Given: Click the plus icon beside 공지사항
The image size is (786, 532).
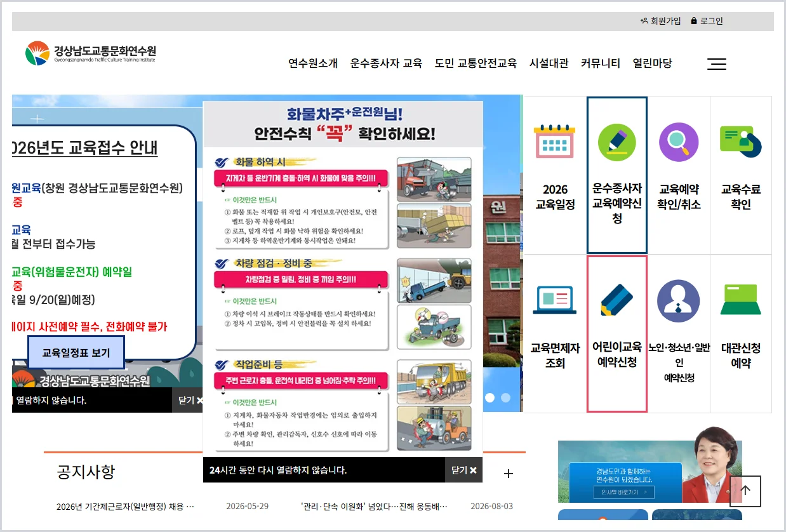Looking at the screenshot, I should (508, 474).
